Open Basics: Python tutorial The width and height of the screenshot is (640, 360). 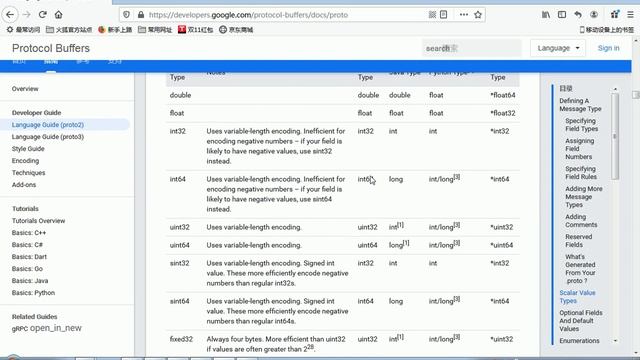coord(33,293)
